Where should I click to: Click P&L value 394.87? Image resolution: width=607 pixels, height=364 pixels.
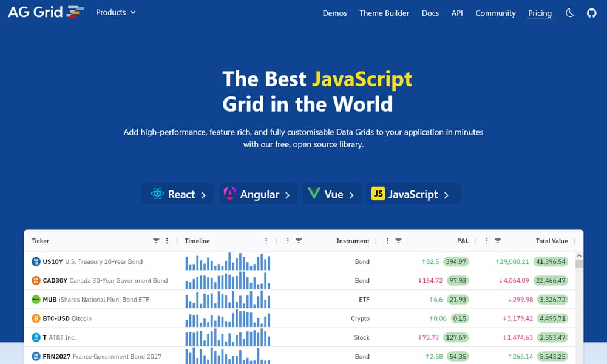click(456, 261)
